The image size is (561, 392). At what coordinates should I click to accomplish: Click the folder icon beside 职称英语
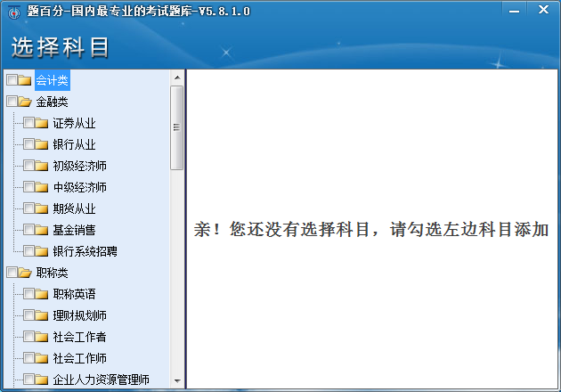42,294
